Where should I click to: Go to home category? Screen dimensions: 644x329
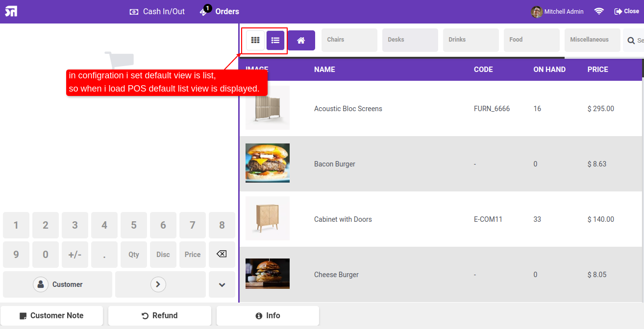301,40
